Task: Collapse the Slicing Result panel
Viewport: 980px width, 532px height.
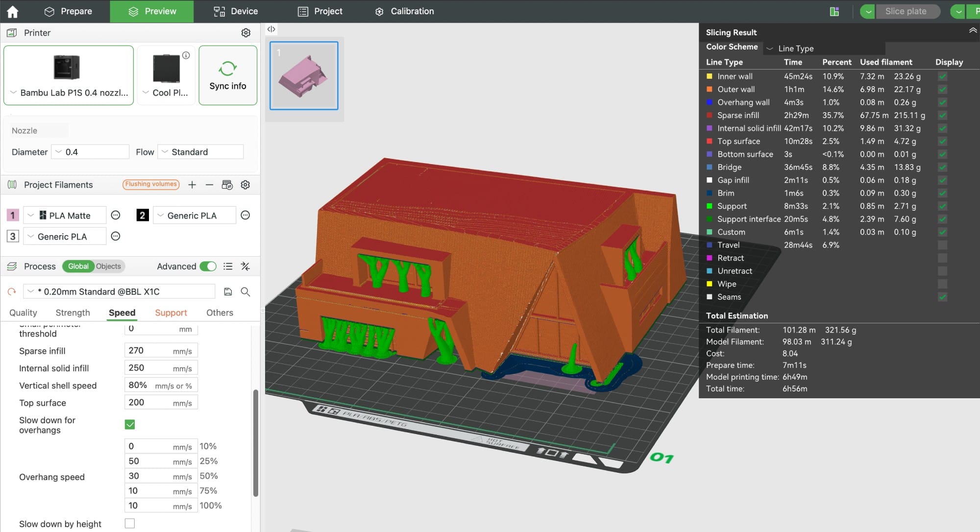Action: pos(973,31)
